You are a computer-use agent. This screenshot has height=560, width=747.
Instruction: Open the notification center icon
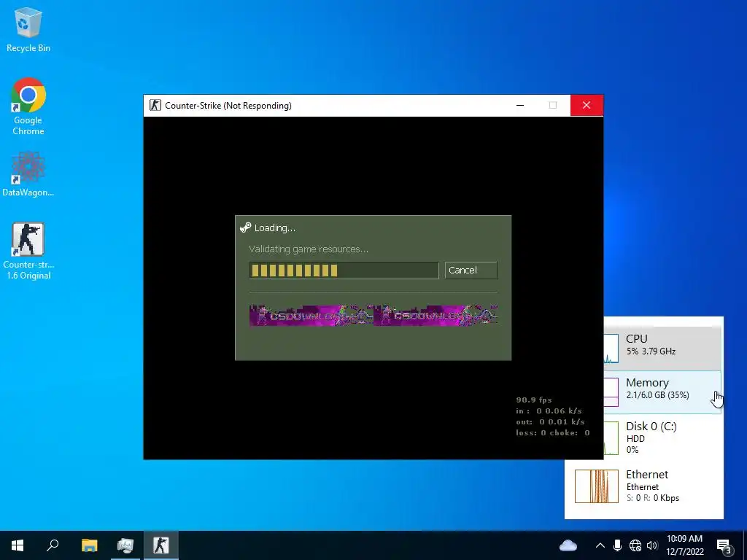pos(724,546)
